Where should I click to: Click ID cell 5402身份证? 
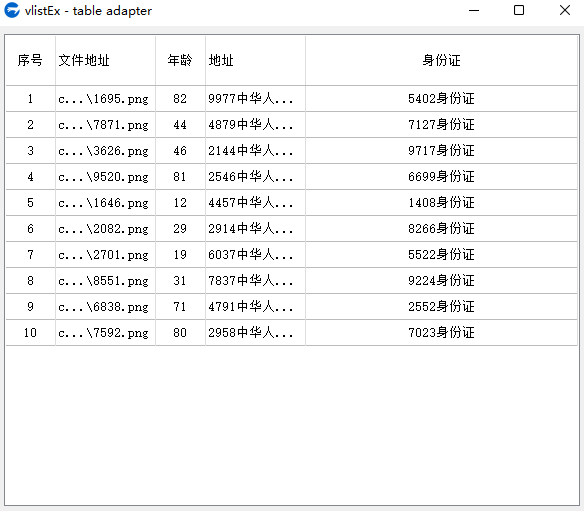point(441,99)
